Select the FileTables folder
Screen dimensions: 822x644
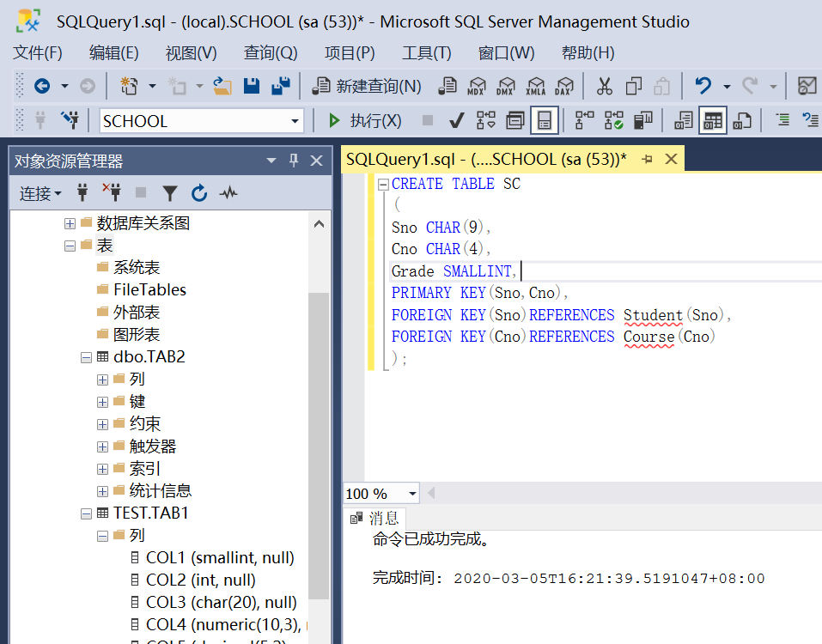[x=149, y=289]
